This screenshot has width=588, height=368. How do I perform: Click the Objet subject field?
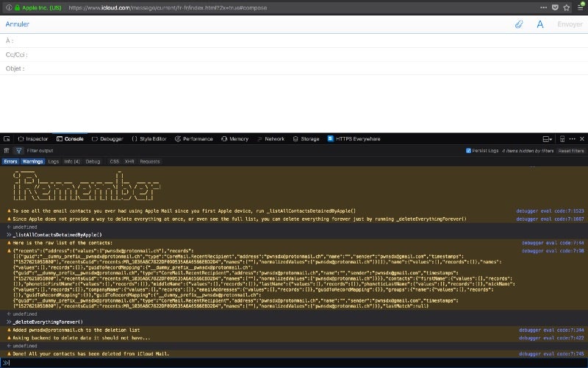pos(294,68)
